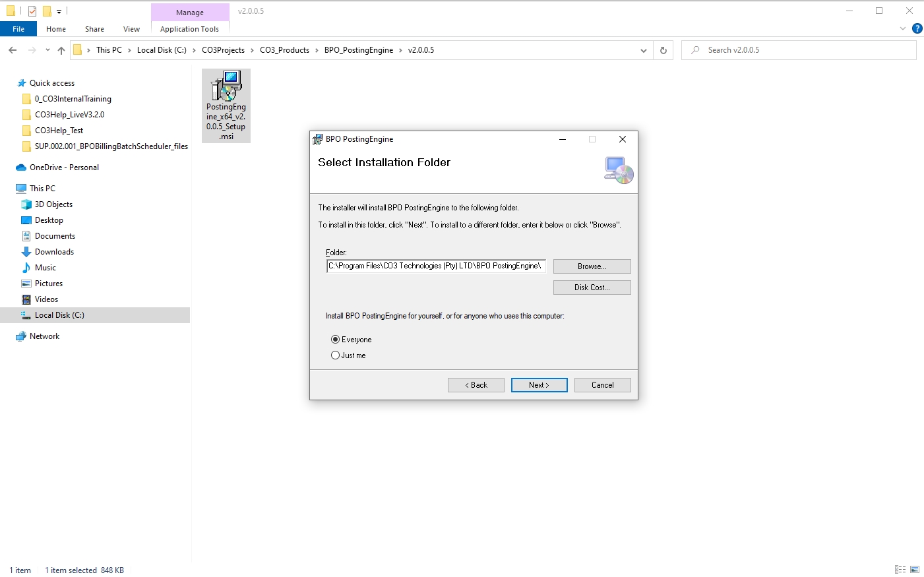
Task: Select the PostingEngine_x64 Setup.msi file
Action: (x=226, y=106)
